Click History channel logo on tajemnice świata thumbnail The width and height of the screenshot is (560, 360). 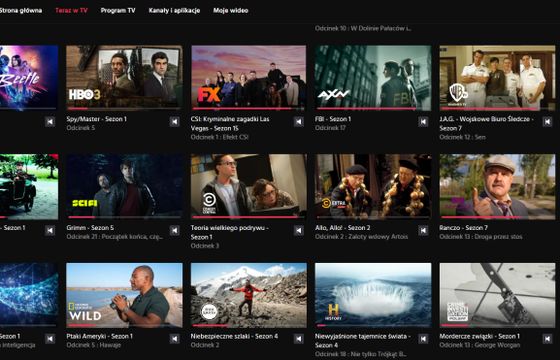point(333,312)
